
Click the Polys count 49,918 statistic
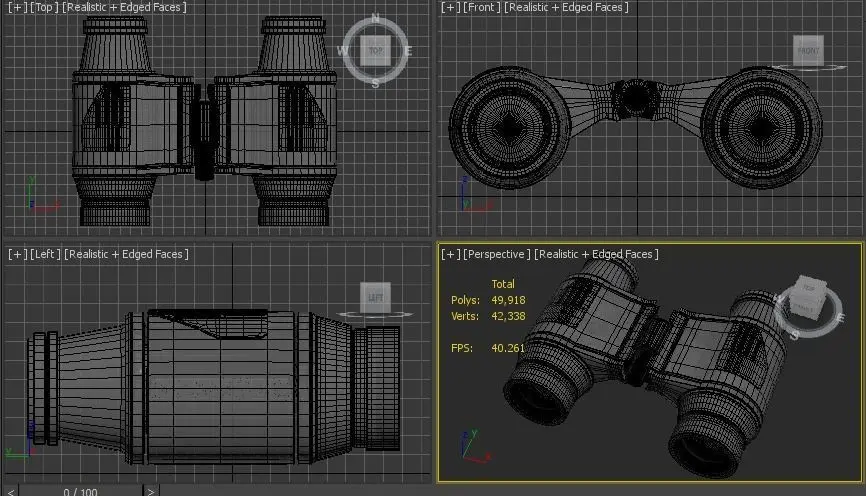(508, 300)
